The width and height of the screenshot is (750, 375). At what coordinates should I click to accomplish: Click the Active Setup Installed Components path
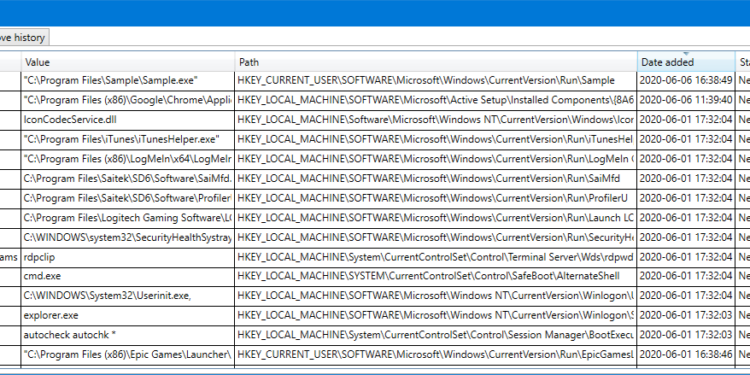point(436,100)
